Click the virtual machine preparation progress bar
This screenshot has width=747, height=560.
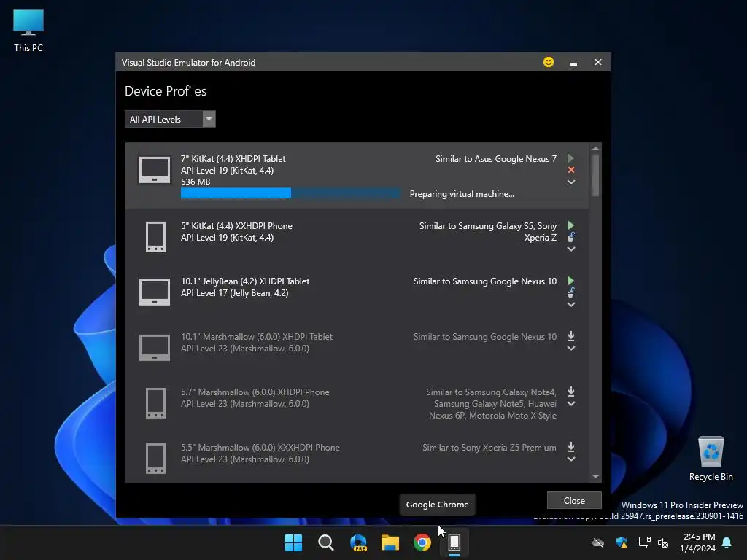click(x=290, y=193)
